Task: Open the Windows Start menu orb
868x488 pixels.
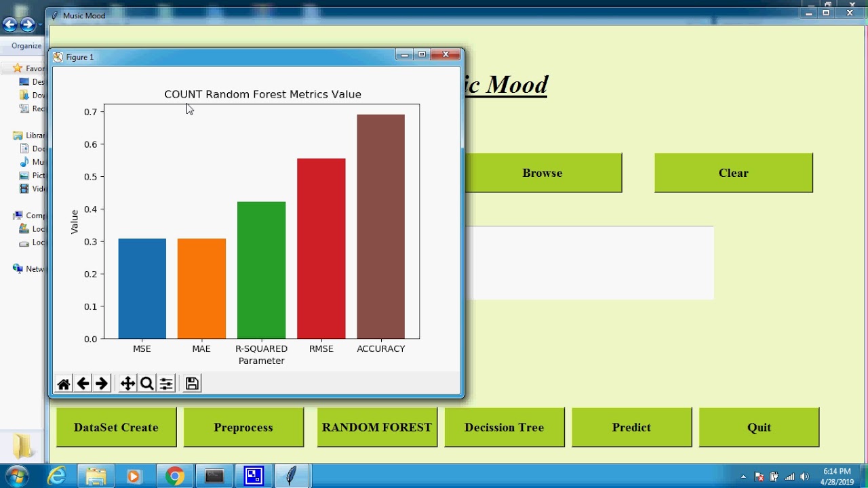Action: [x=17, y=476]
